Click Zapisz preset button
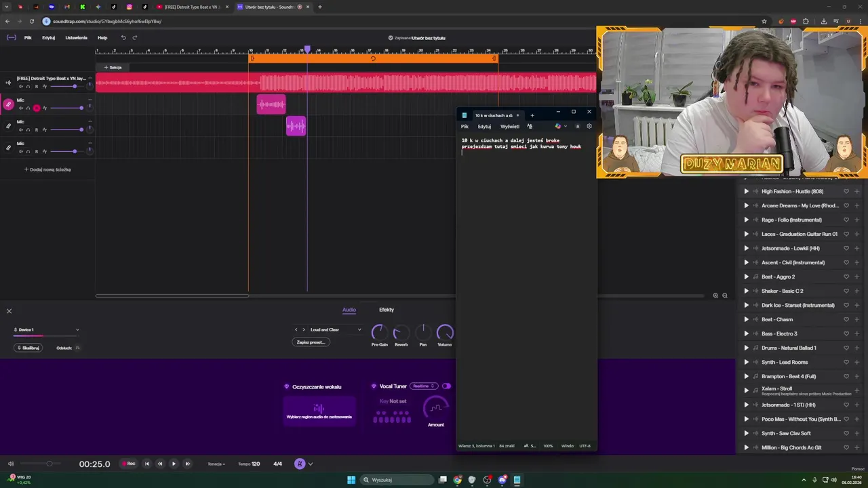The image size is (868, 488). pyautogui.click(x=311, y=342)
